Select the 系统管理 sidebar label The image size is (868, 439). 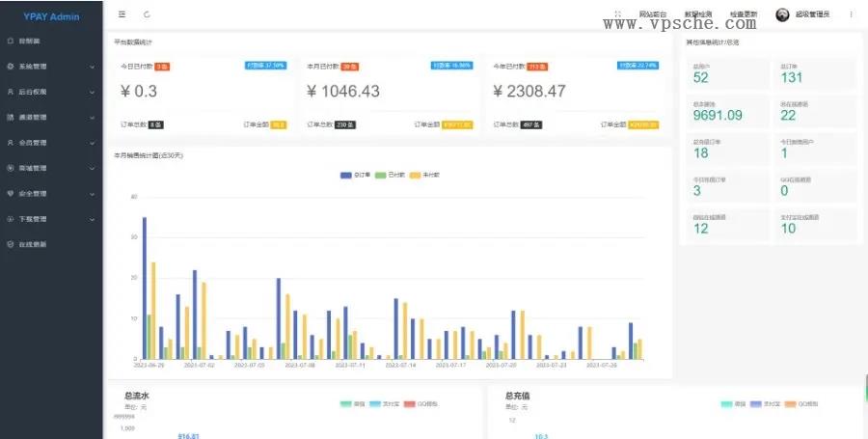coord(33,67)
